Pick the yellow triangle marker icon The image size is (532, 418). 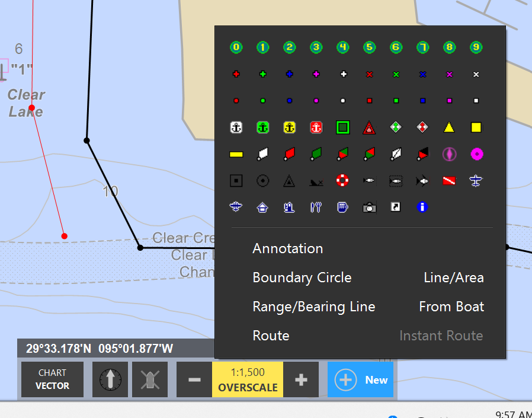point(449,127)
